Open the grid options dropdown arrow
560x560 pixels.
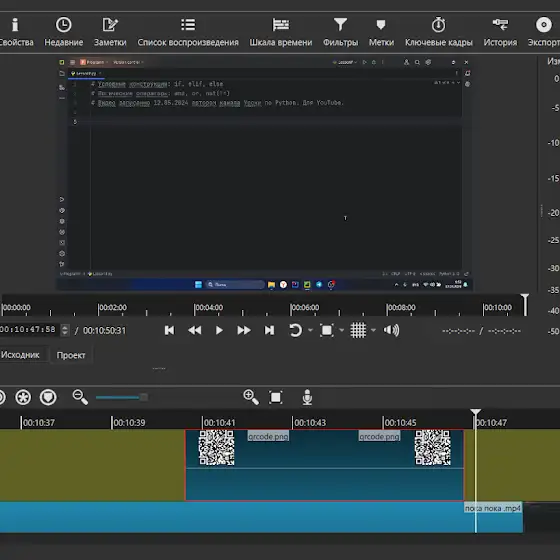coord(373,330)
